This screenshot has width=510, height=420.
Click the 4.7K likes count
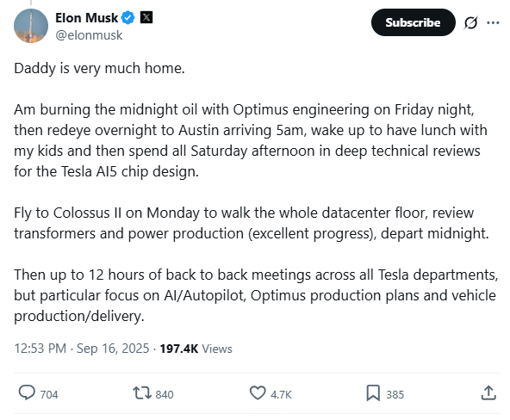tap(282, 395)
